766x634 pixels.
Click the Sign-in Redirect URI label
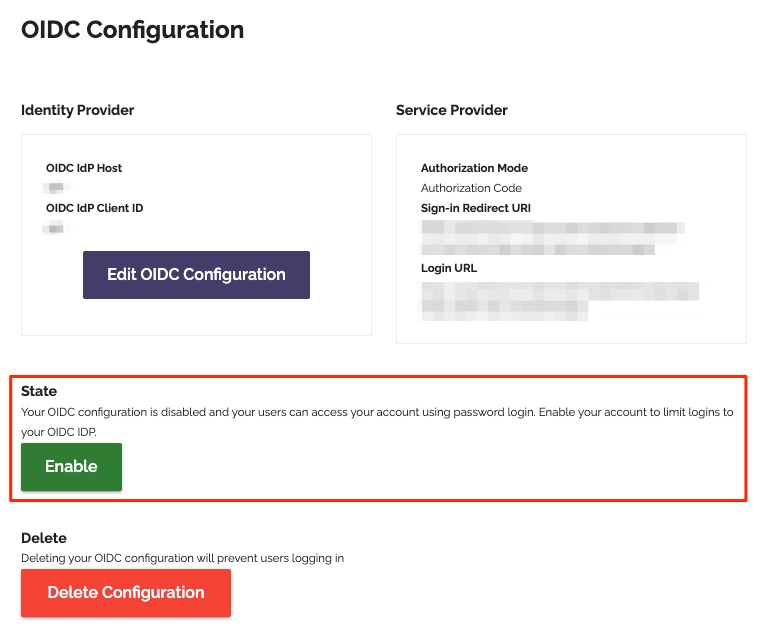coord(475,208)
